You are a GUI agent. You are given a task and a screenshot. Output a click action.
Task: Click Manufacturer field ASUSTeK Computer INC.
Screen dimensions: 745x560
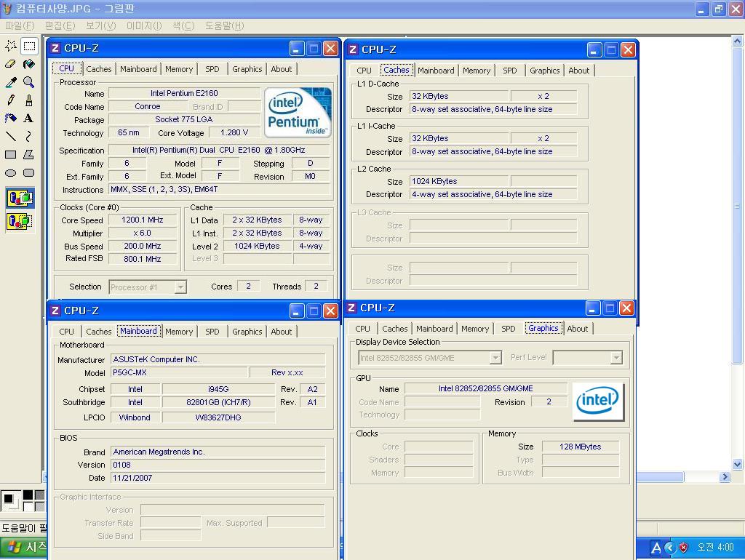(218, 359)
